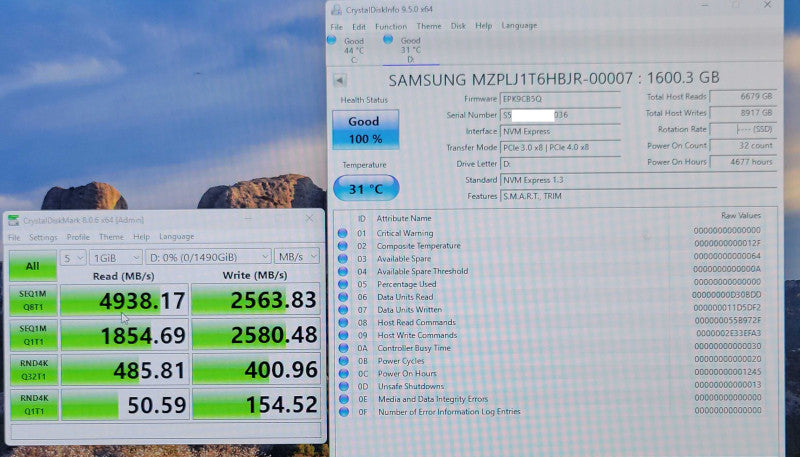Click RND4K Q32T1 read result 485.81
This screenshot has width=800, height=457.
125,370
